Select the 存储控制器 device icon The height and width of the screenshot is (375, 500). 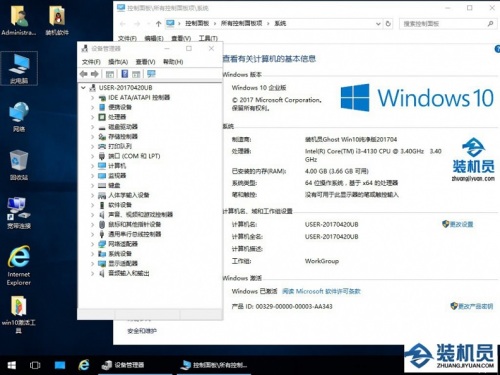102,137
